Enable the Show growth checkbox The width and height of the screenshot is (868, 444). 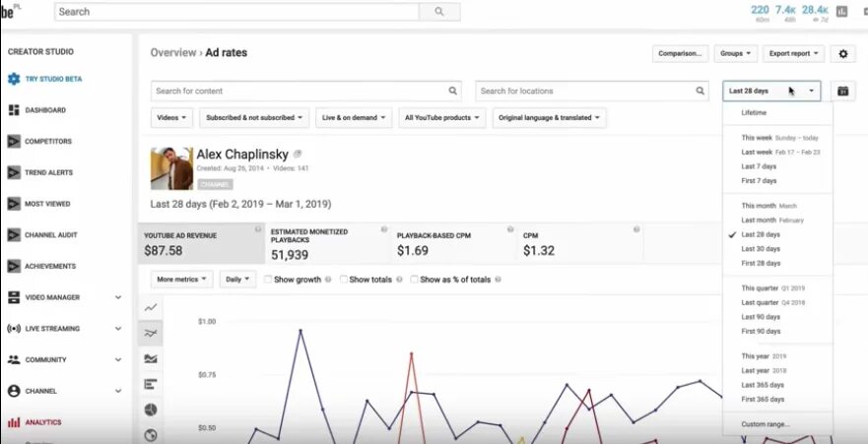point(268,280)
